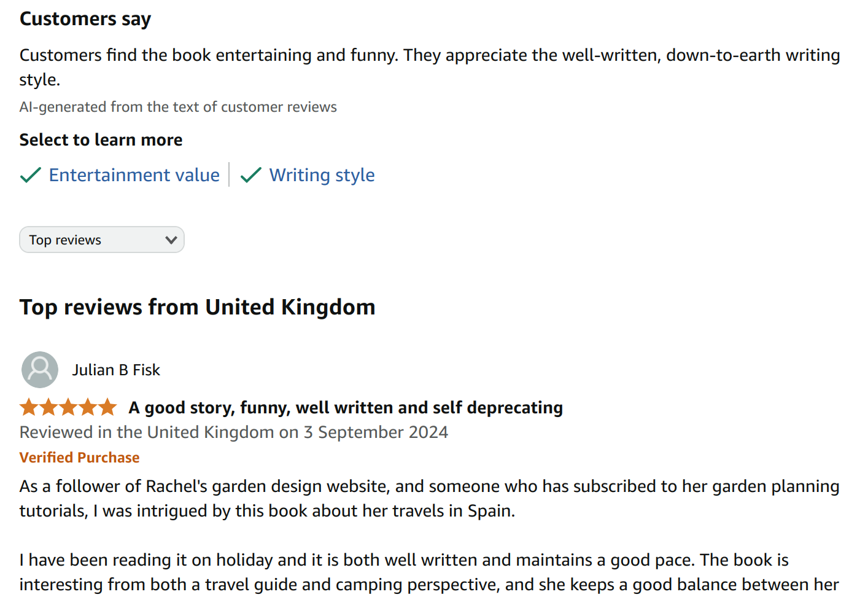Select the Writing style topic link
This screenshot has height=597, width=868.
point(322,176)
